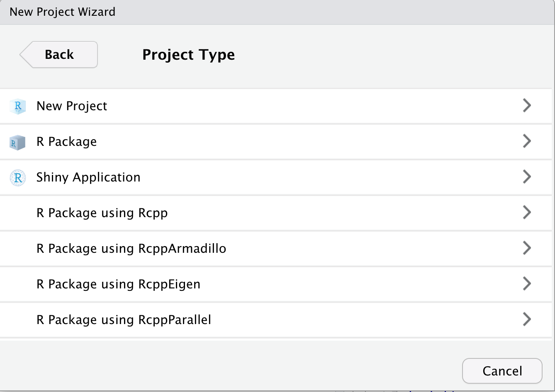Click the R Package box icon

coord(17,143)
